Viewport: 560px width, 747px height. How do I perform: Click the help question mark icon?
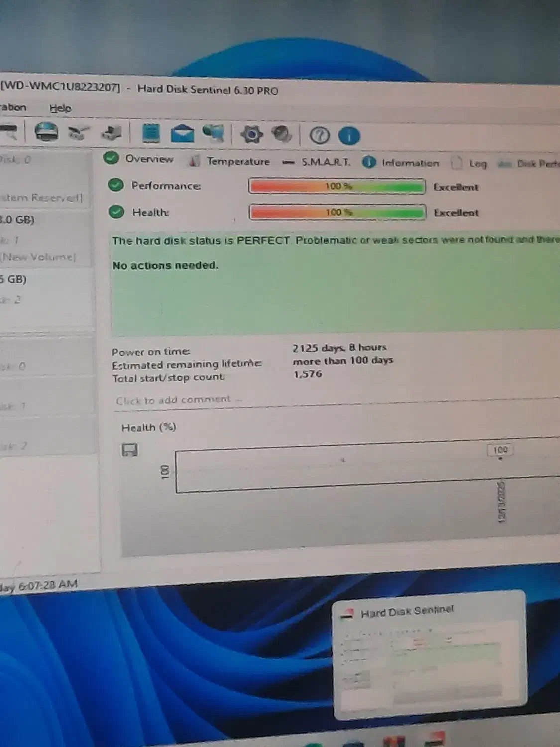[x=319, y=135]
